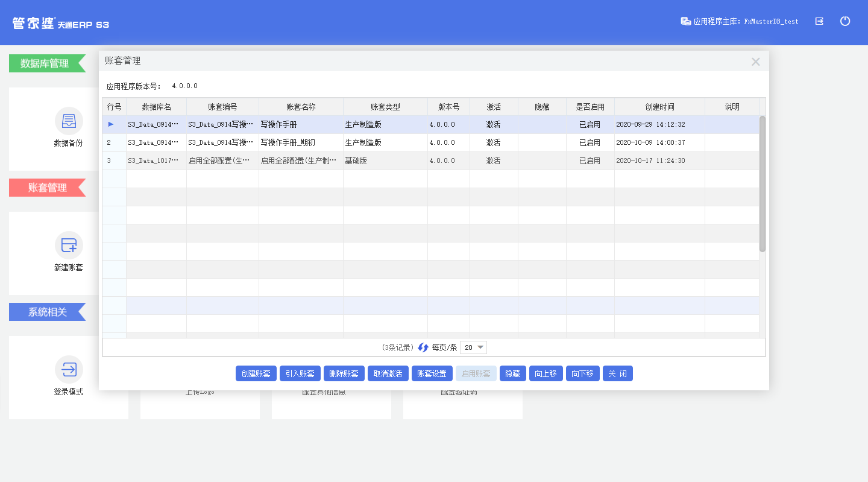
Task: Click the 关闭 button at the bottom
Action: (617, 373)
